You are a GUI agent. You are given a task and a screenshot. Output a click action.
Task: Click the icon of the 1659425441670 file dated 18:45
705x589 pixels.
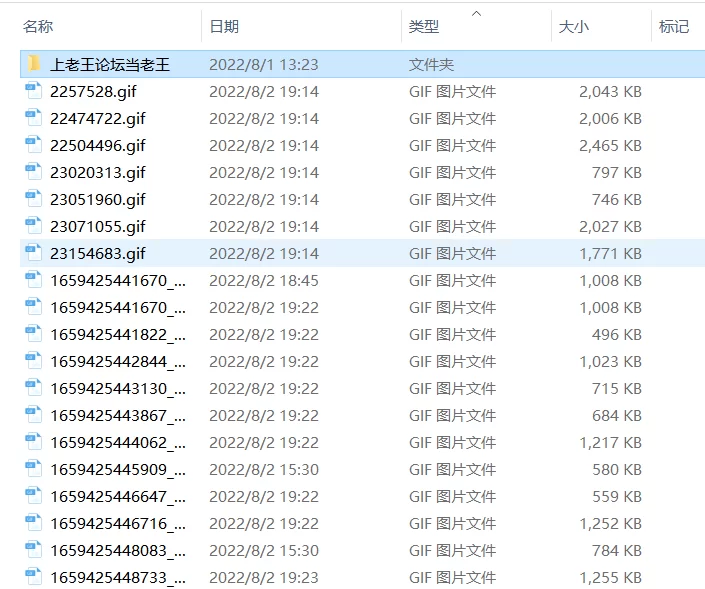pos(34,280)
